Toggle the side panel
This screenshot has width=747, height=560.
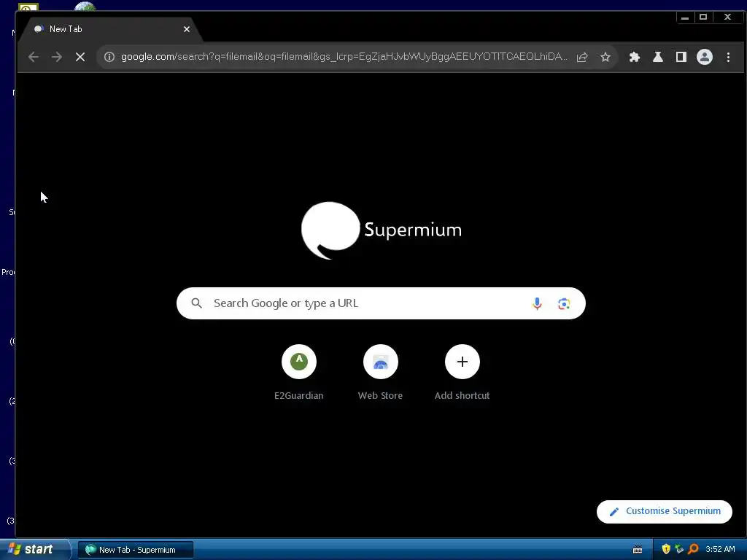click(x=681, y=57)
